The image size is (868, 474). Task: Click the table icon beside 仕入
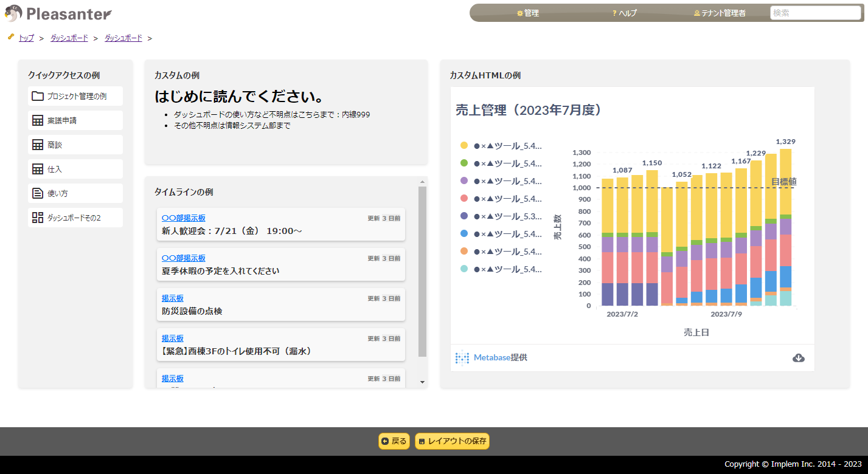38,169
